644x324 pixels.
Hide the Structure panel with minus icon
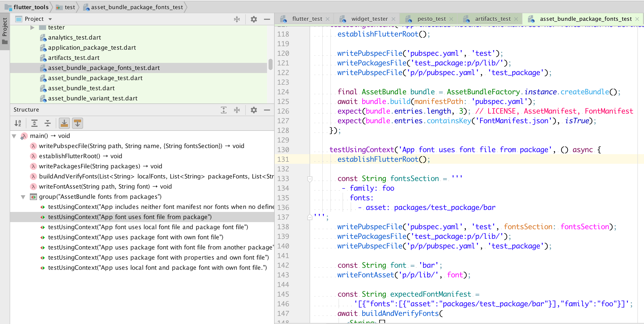tap(267, 110)
